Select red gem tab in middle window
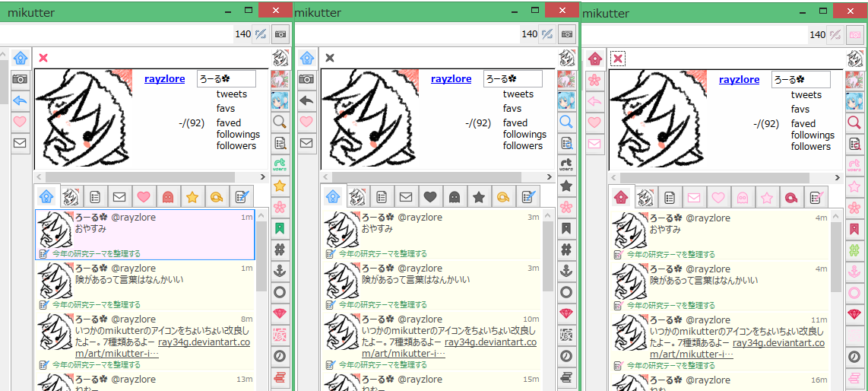The height and width of the screenshot is (391, 868). tap(566, 313)
